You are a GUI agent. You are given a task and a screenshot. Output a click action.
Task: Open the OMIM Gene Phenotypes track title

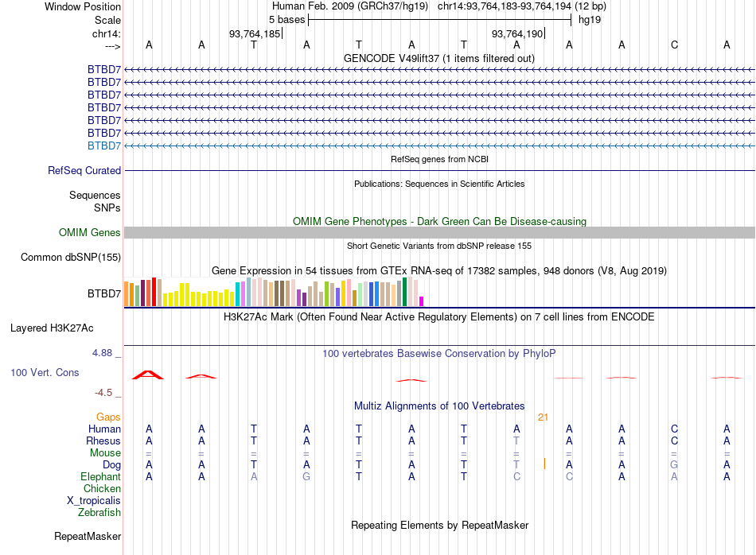pyautogui.click(x=439, y=221)
